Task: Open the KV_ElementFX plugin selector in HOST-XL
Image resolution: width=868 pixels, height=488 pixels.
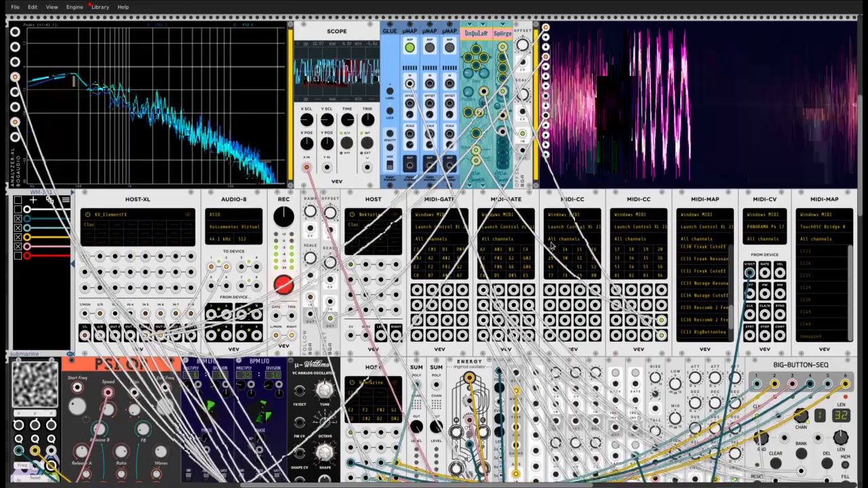Action: point(138,214)
